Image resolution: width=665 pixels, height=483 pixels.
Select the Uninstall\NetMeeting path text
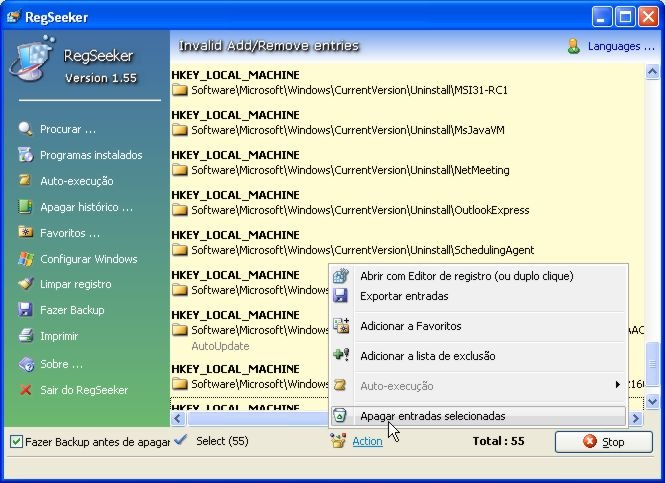(350, 170)
